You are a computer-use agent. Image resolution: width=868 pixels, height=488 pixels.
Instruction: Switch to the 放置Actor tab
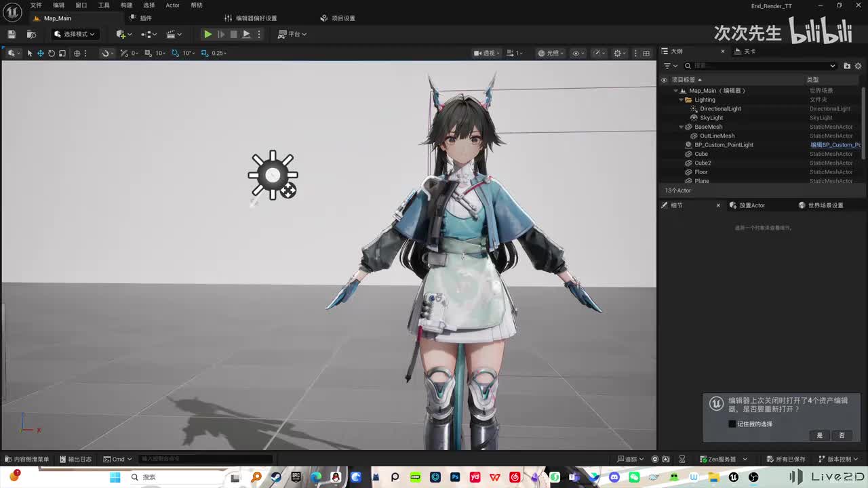point(748,205)
